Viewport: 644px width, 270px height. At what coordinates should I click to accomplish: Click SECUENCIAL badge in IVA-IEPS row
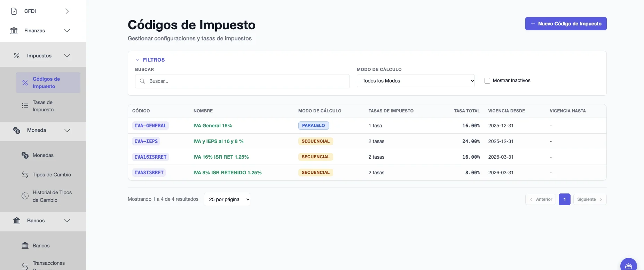point(315,141)
